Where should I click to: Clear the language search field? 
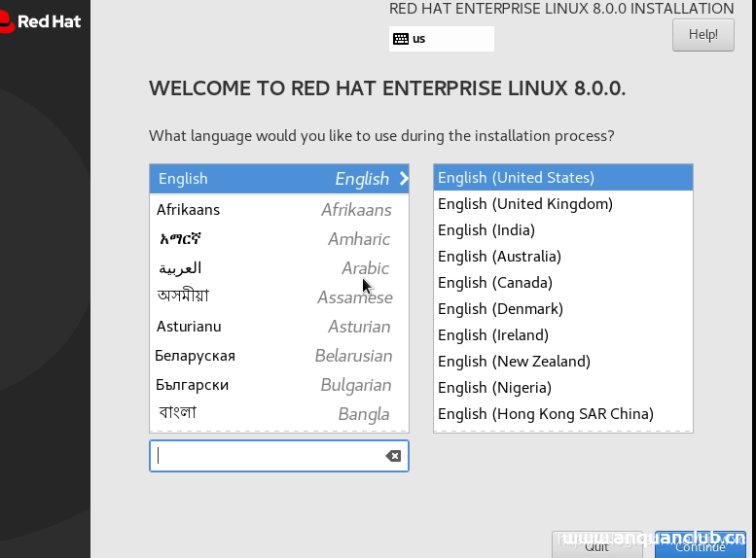393,456
